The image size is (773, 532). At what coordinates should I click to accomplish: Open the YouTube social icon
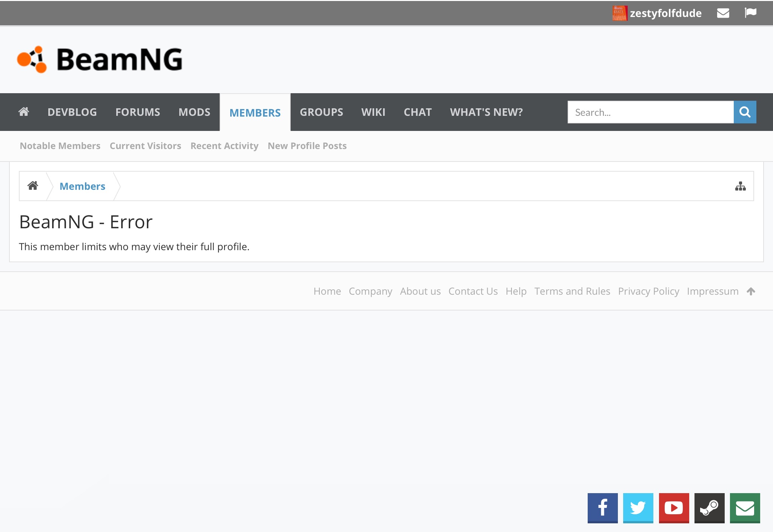(x=674, y=508)
